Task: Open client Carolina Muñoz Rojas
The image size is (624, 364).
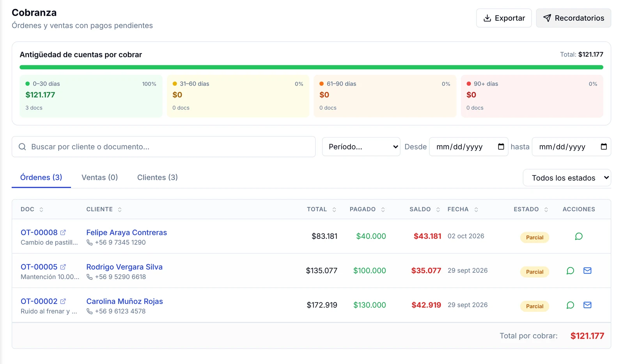Action: pos(124,301)
